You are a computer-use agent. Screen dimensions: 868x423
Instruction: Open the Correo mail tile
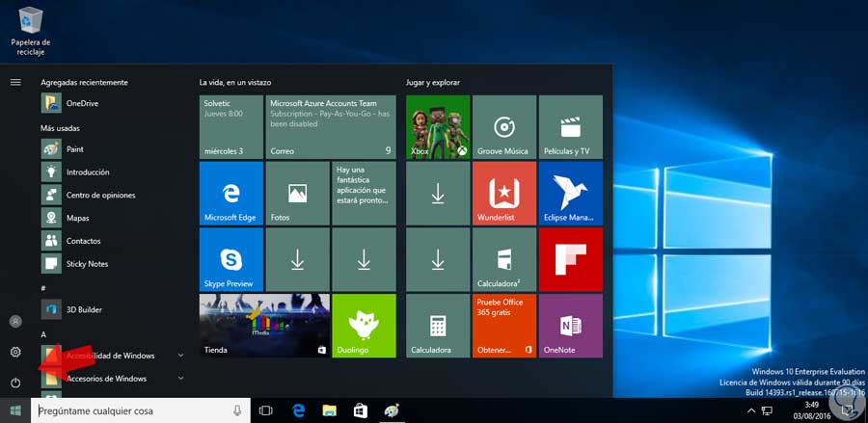[331, 127]
